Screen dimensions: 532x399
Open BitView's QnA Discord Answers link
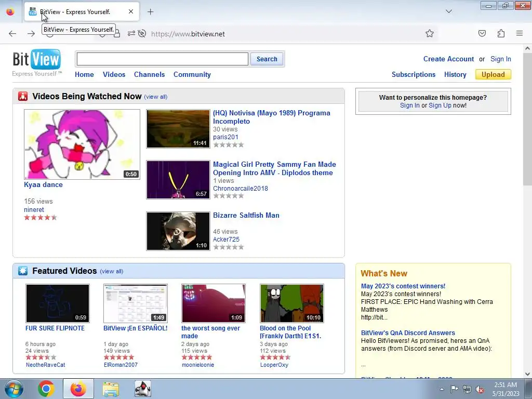tap(408, 333)
